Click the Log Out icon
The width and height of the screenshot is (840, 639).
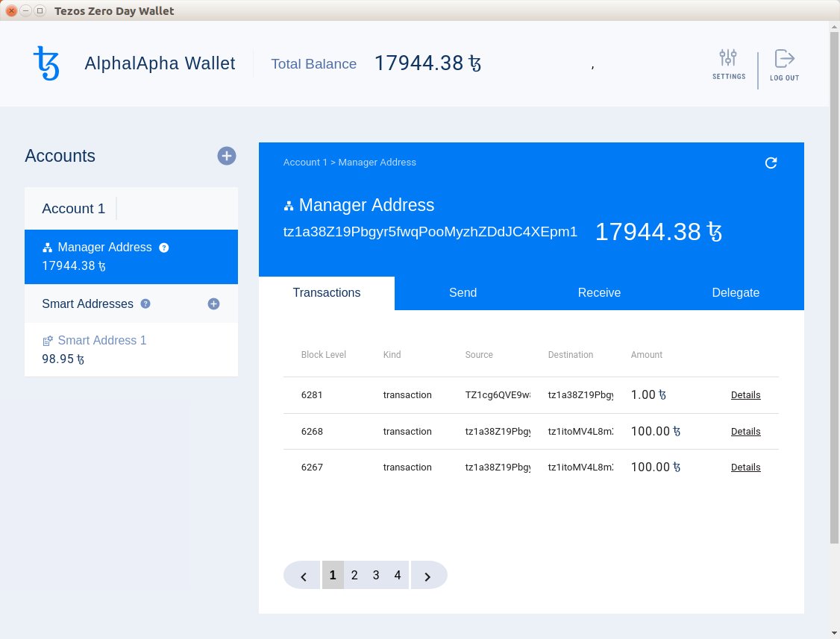point(784,58)
